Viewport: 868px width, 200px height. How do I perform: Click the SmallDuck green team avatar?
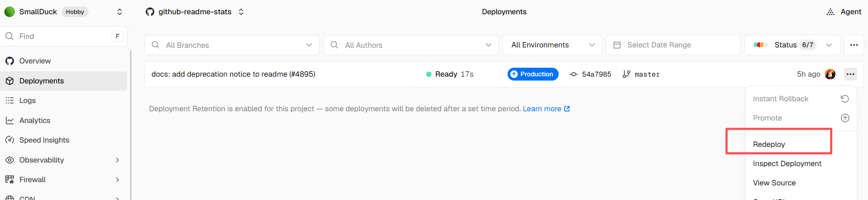(10, 12)
